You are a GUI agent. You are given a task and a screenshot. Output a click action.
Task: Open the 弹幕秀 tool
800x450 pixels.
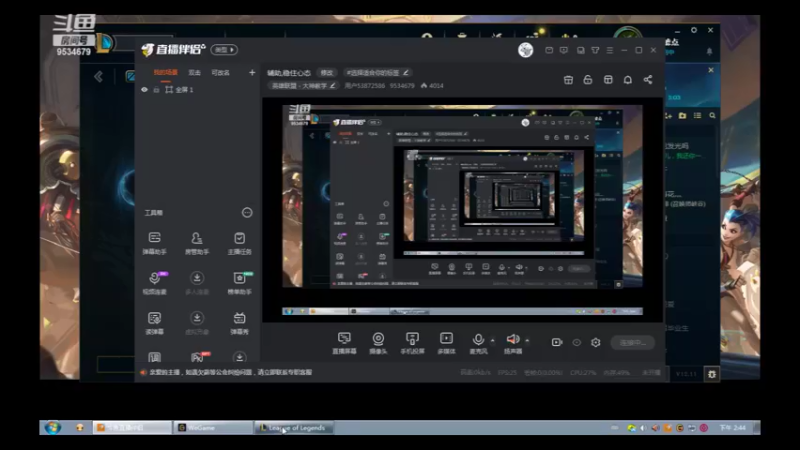point(239,323)
